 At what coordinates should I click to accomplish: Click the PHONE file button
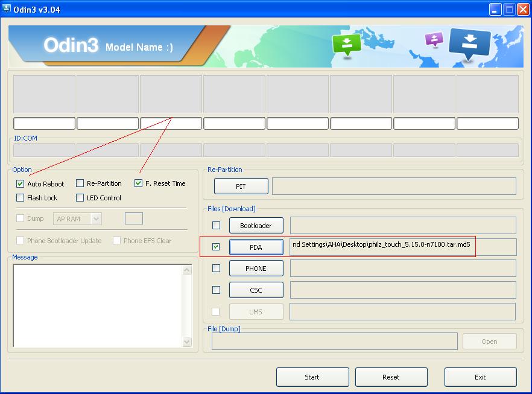click(x=256, y=268)
